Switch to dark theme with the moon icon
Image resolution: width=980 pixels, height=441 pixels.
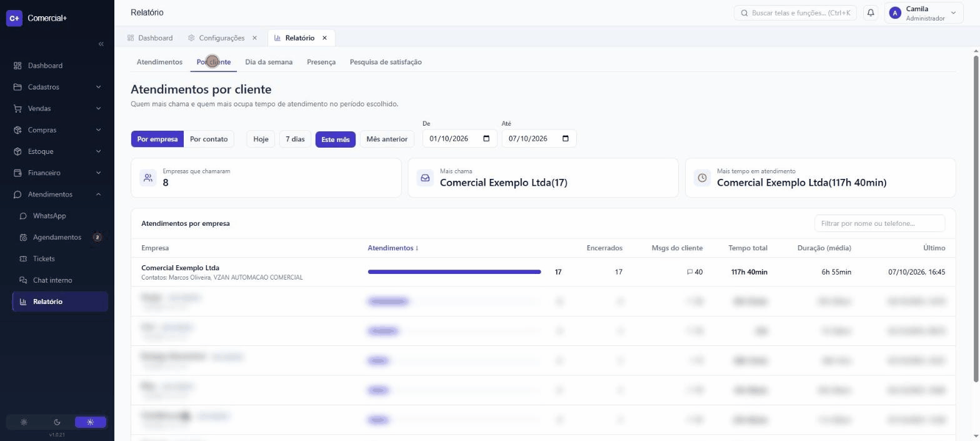point(57,422)
